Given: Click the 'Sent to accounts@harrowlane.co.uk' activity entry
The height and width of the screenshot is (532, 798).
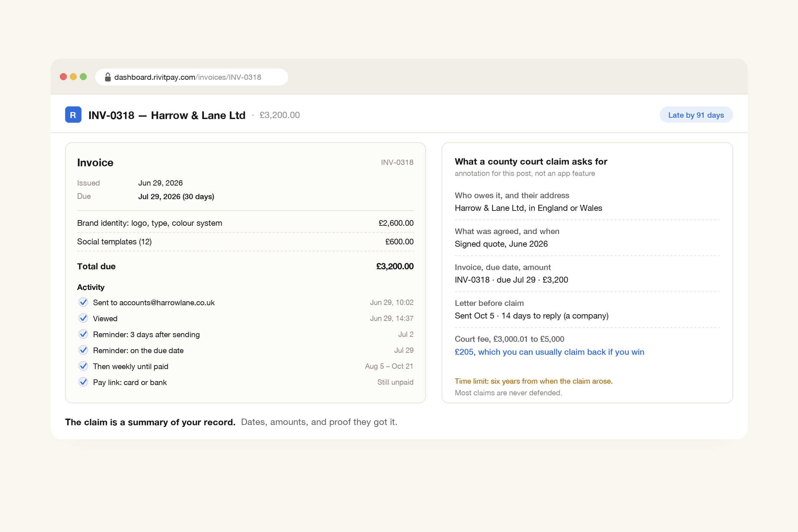Looking at the screenshot, I should tap(154, 303).
